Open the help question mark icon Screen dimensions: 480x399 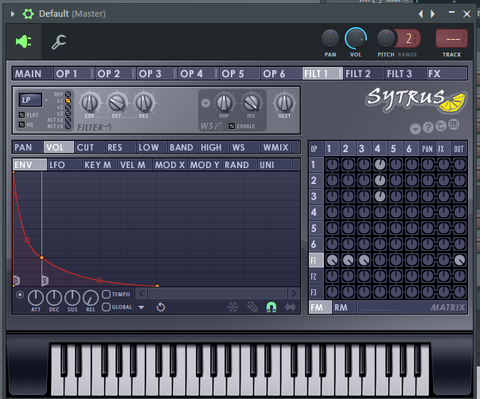pyautogui.click(x=428, y=127)
